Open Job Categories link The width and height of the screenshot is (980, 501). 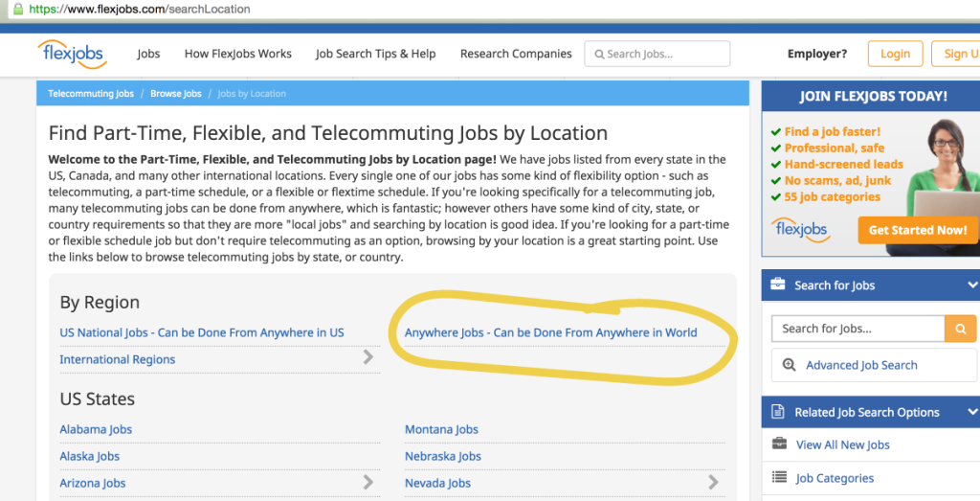point(835,478)
